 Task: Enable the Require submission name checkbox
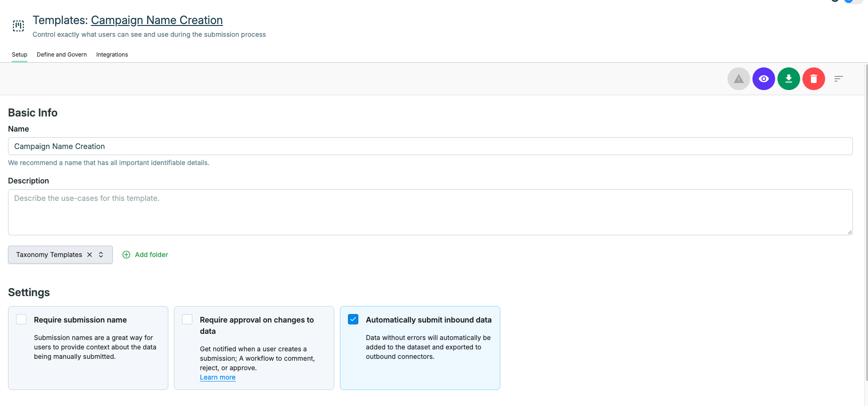pos(21,319)
